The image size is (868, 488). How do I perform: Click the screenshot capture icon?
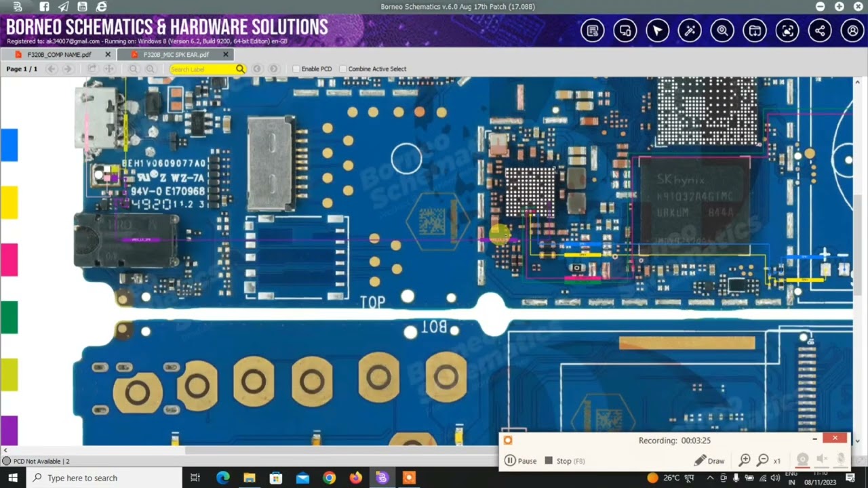[787, 30]
